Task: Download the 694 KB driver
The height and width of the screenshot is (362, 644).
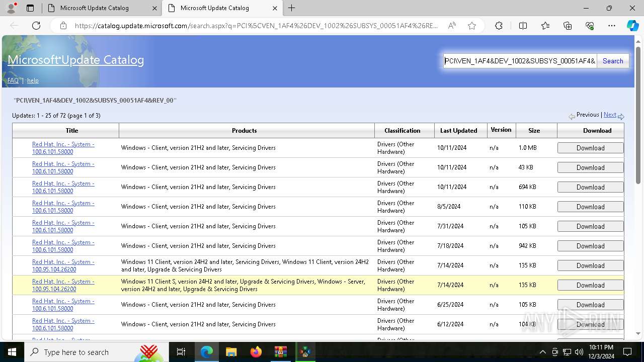Action: pos(590,187)
